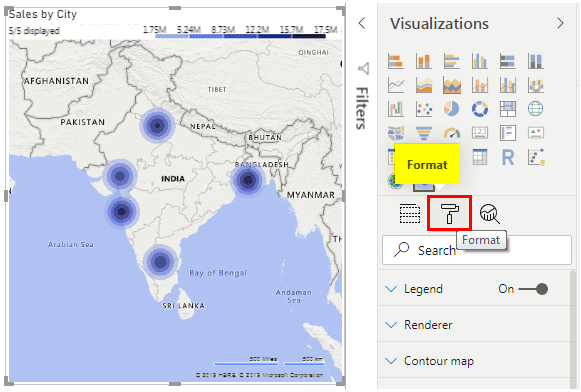
Task: Click the 12.2M legend value
Action: [257, 29]
